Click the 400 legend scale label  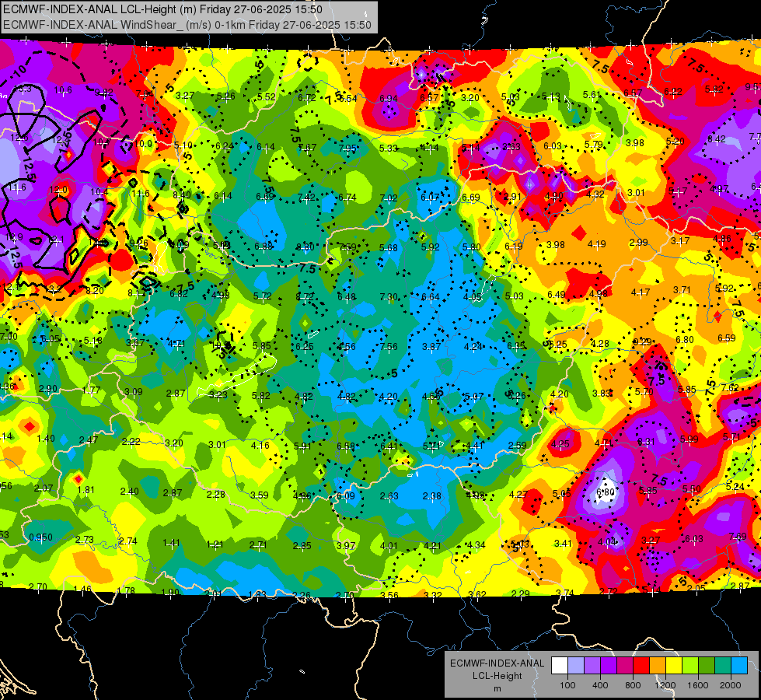(600, 685)
